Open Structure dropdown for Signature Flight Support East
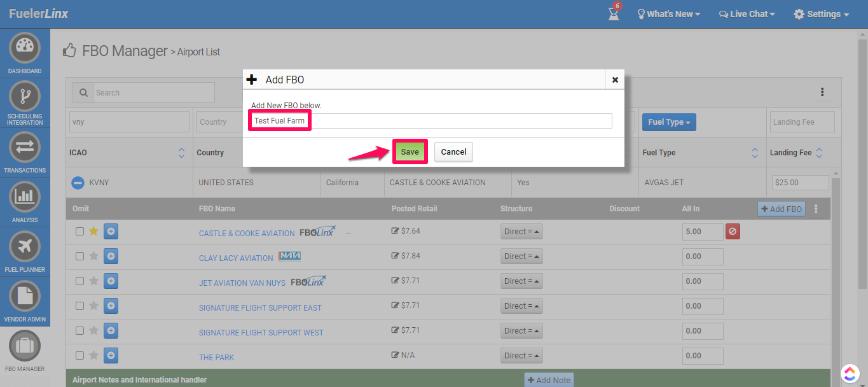This screenshot has width=868, height=387. pos(521,306)
